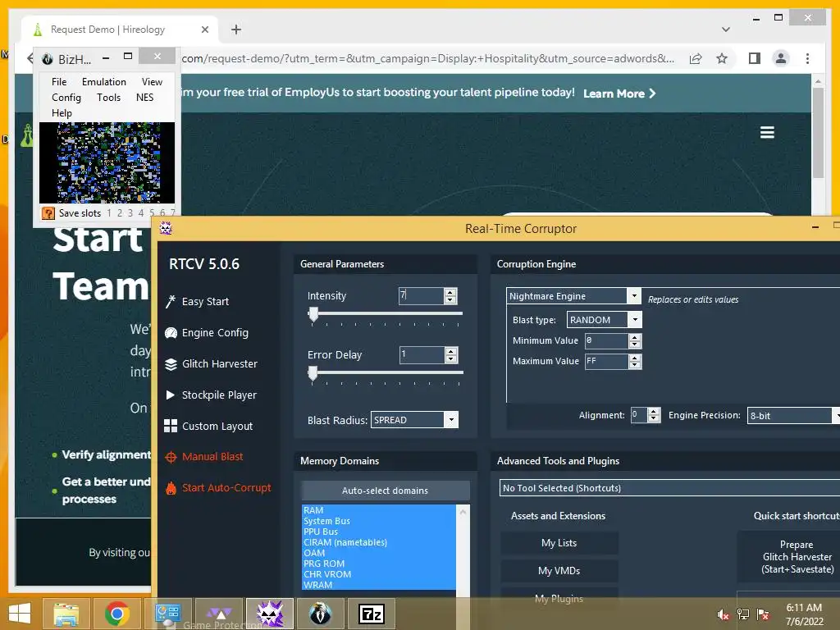
Task: Select OAM memory domain
Action: (x=379, y=553)
